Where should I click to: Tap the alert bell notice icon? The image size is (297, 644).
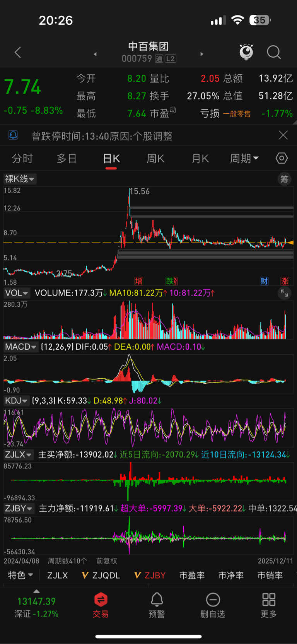[13, 135]
